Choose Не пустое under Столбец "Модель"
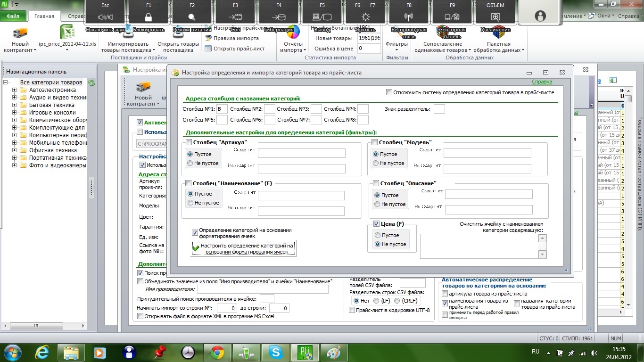This screenshot has width=644, height=362. pyautogui.click(x=376, y=163)
